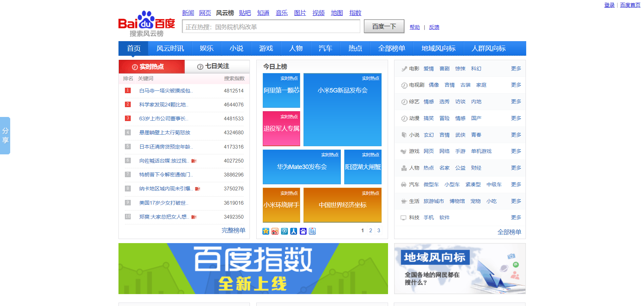Open 完整榜单 link

pyautogui.click(x=233, y=231)
